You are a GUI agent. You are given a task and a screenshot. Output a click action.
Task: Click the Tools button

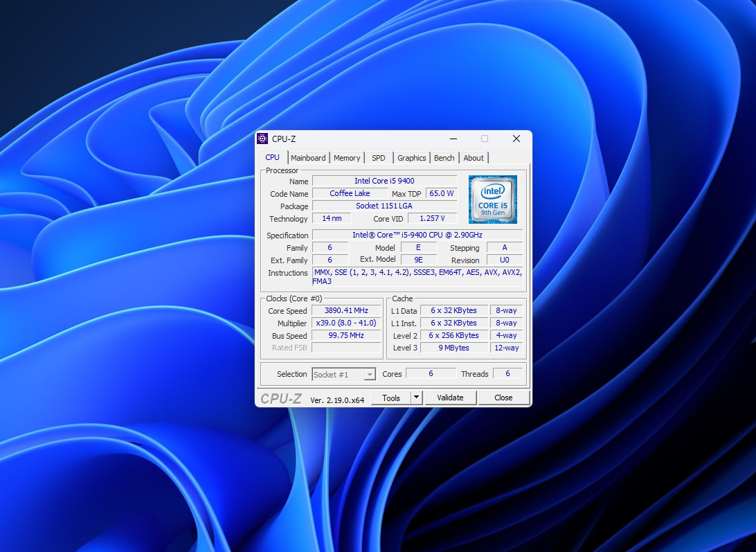coord(391,398)
